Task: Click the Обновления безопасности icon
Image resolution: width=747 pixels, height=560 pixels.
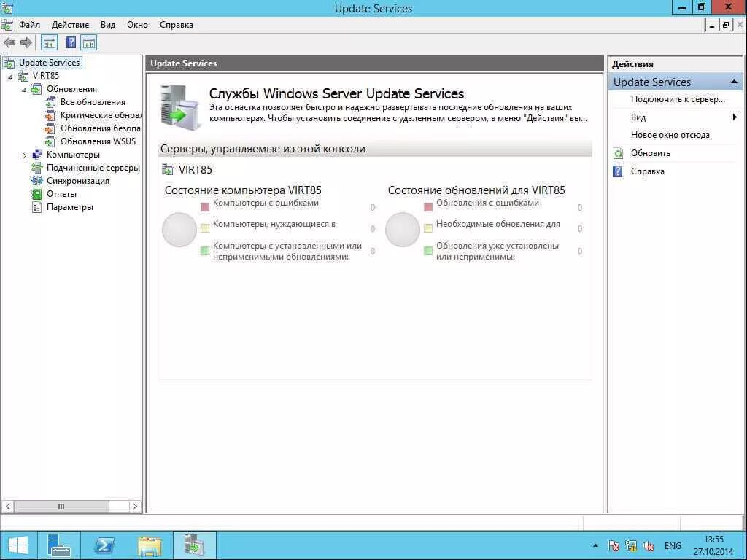Action: [50, 128]
